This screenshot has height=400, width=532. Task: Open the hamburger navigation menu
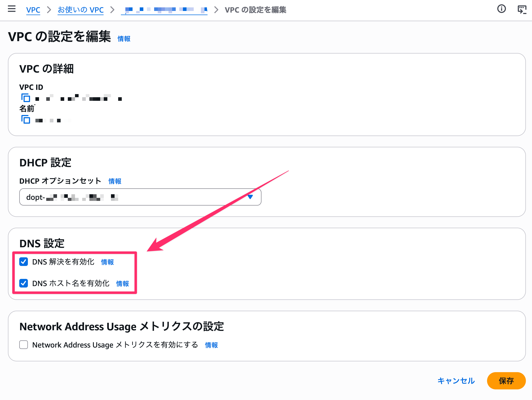[x=12, y=9]
